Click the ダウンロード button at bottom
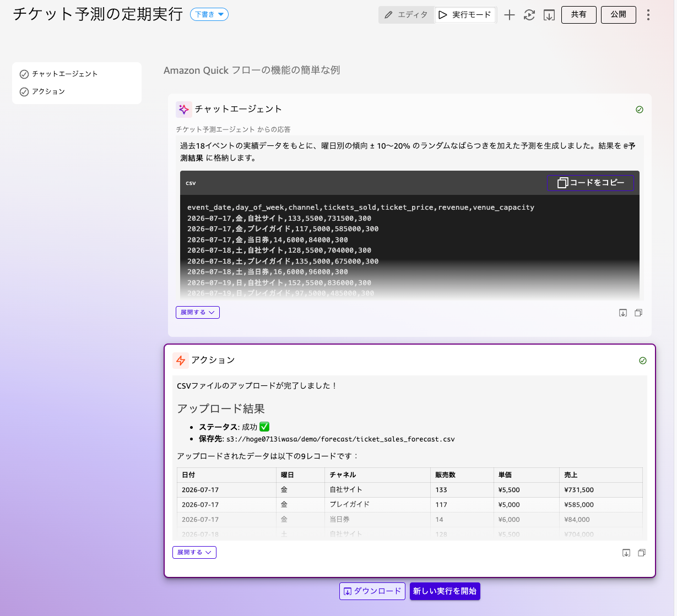Screen dimensions: 677x616 (x=372, y=591)
